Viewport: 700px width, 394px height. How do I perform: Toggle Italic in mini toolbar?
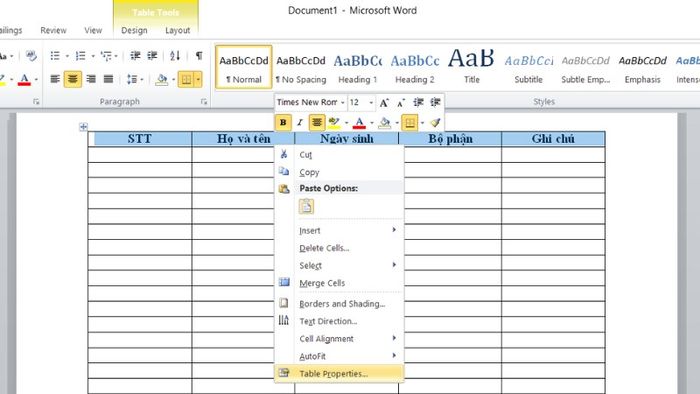coord(300,122)
